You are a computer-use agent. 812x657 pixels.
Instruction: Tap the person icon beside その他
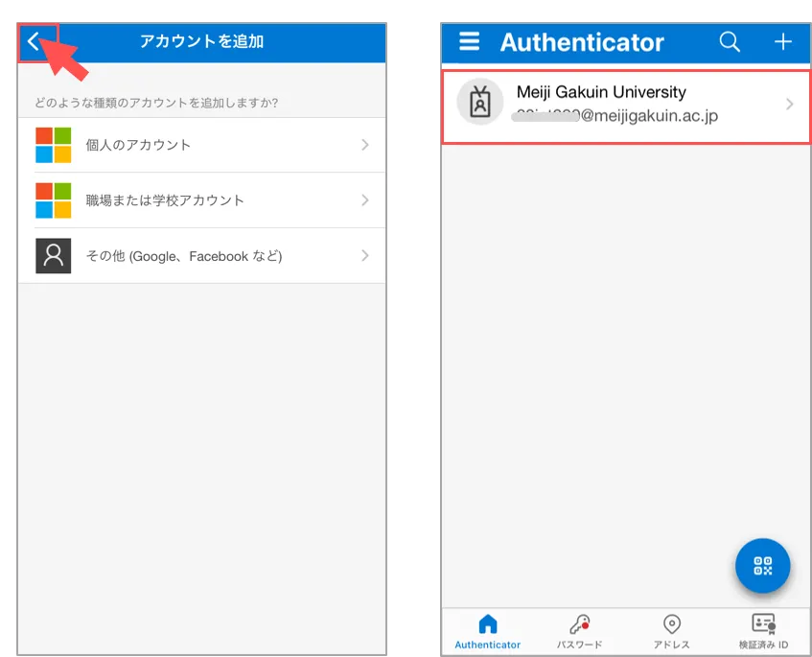(54, 255)
